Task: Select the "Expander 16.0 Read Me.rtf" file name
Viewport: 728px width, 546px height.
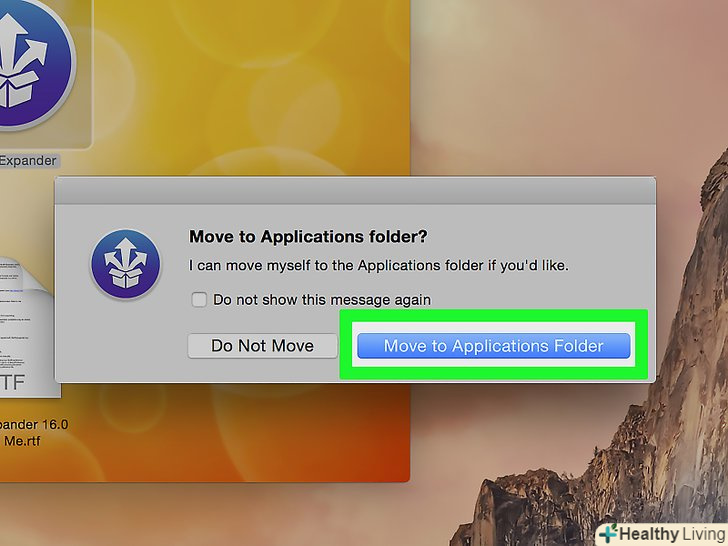Action: pos(33,432)
